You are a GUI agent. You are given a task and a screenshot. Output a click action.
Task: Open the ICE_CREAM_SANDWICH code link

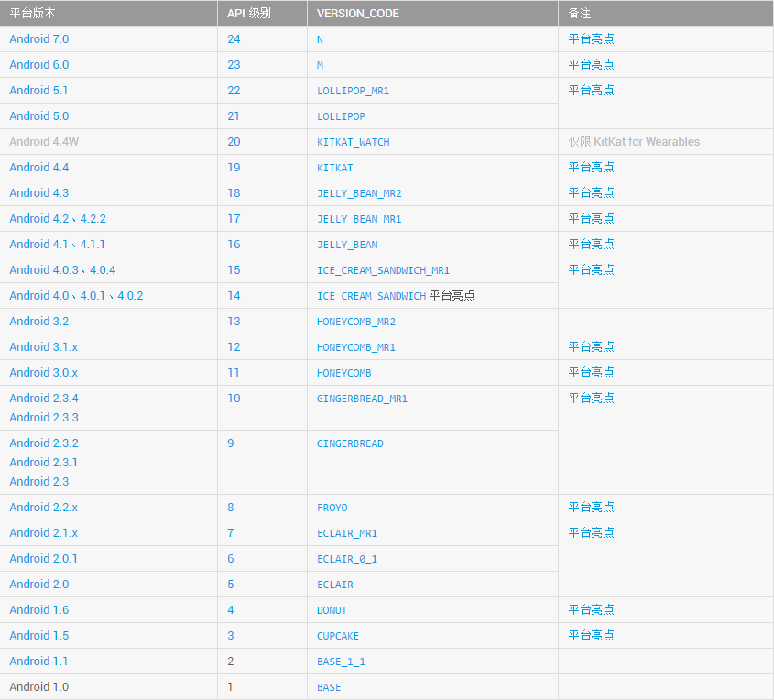click(x=371, y=296)
